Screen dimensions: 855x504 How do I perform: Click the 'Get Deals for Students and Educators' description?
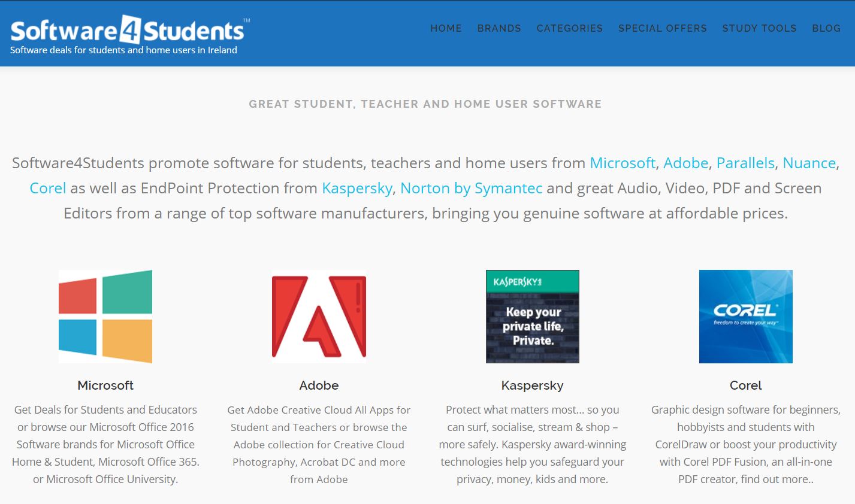coord(105,444)
